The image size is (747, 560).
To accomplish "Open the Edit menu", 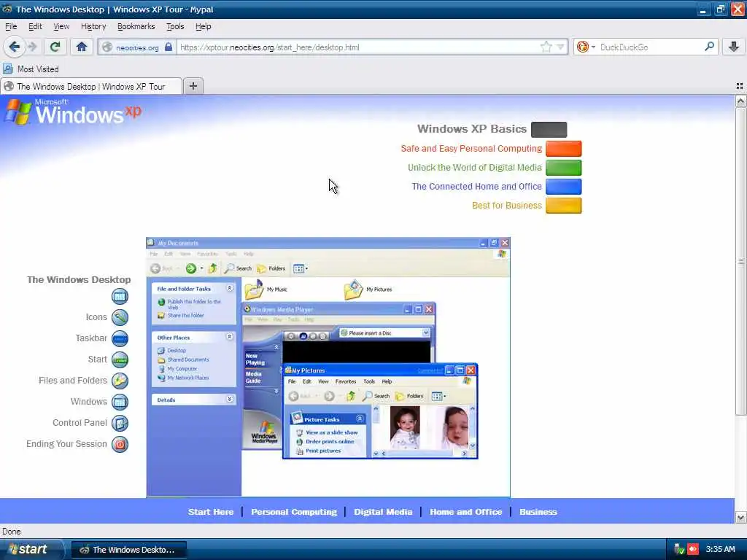I will point(35,27).
